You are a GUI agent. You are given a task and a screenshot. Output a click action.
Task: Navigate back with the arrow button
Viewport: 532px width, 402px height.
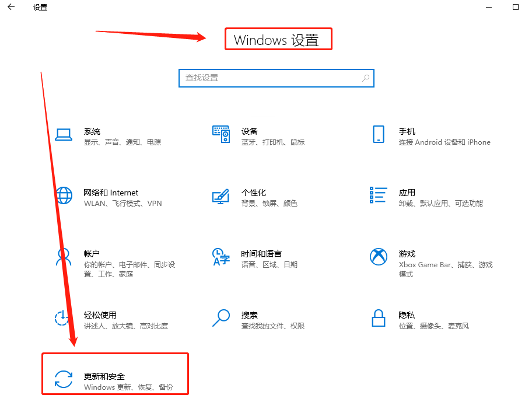click(x=10, y=8)
